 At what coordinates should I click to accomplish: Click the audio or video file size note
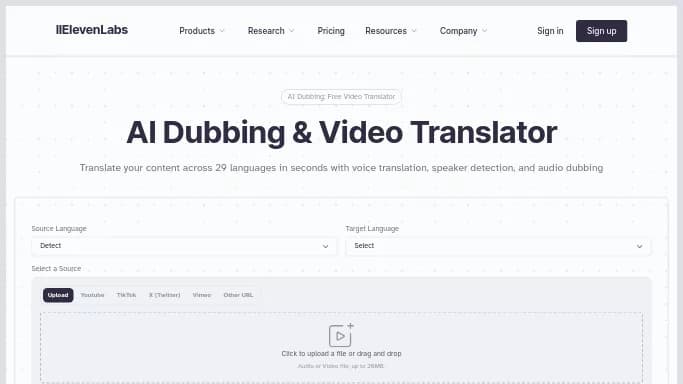pyautogui.click(x=341, y=366)
